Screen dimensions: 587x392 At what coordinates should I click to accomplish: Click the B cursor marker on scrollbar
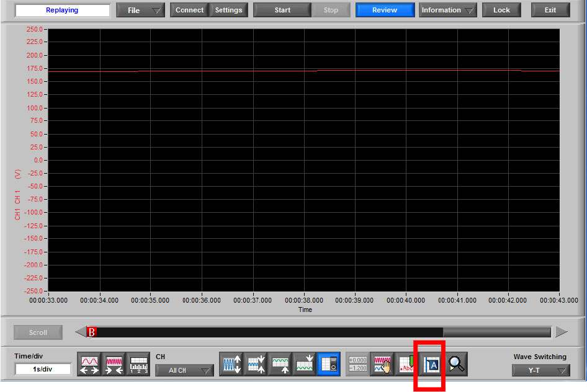[92, 332]
